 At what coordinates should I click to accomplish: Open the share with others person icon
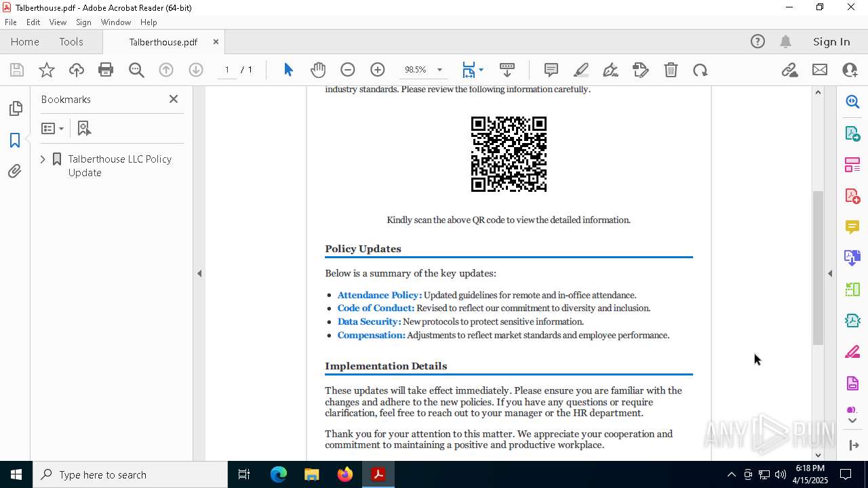[x=850, y=70]
